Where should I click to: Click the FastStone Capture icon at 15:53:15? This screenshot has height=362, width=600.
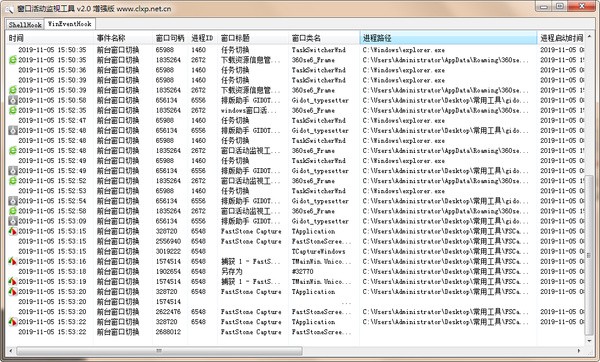pos(13,231)
